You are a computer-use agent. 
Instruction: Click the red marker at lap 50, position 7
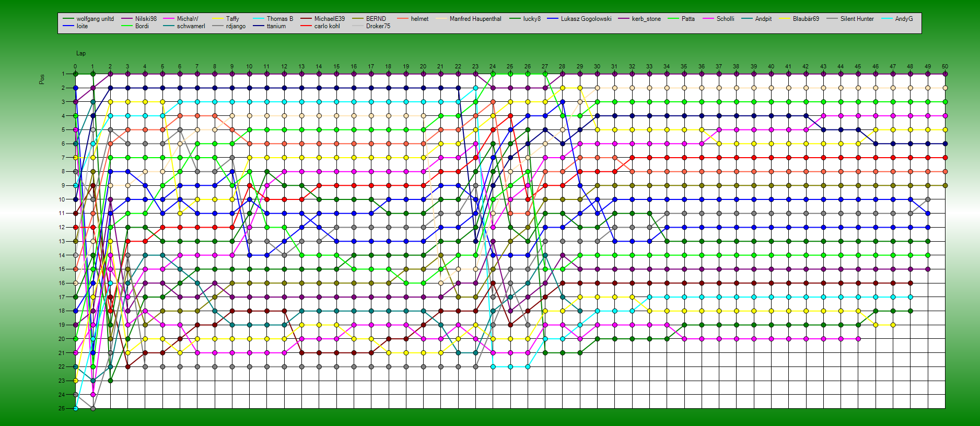pos(945,158)
